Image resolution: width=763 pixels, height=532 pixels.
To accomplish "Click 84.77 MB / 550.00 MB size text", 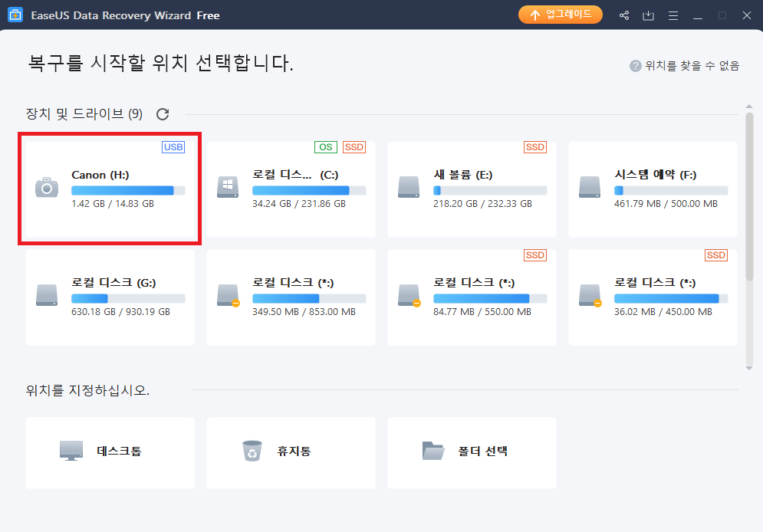I will click(x=482, y=312).
